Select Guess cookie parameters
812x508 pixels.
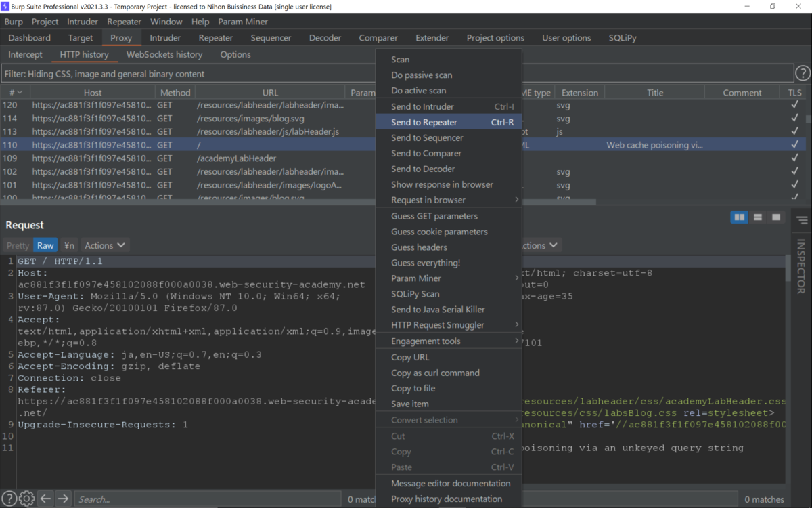[449, 232]
